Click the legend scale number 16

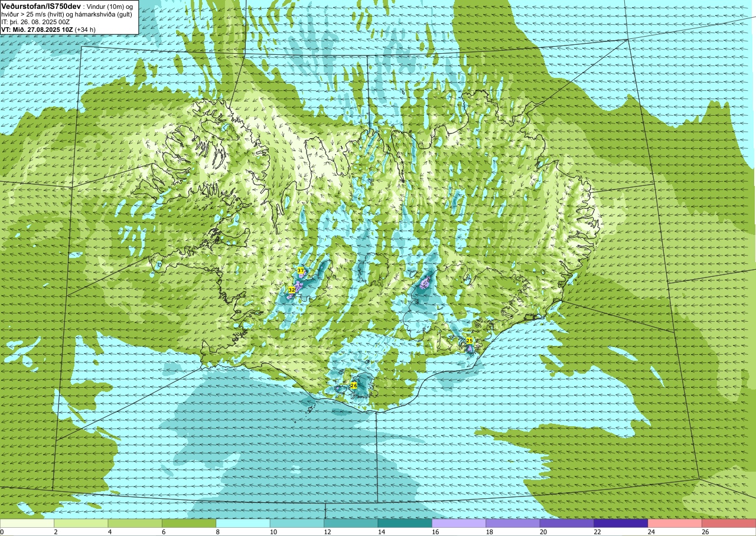pyautogui.click(x=436, y=532)
